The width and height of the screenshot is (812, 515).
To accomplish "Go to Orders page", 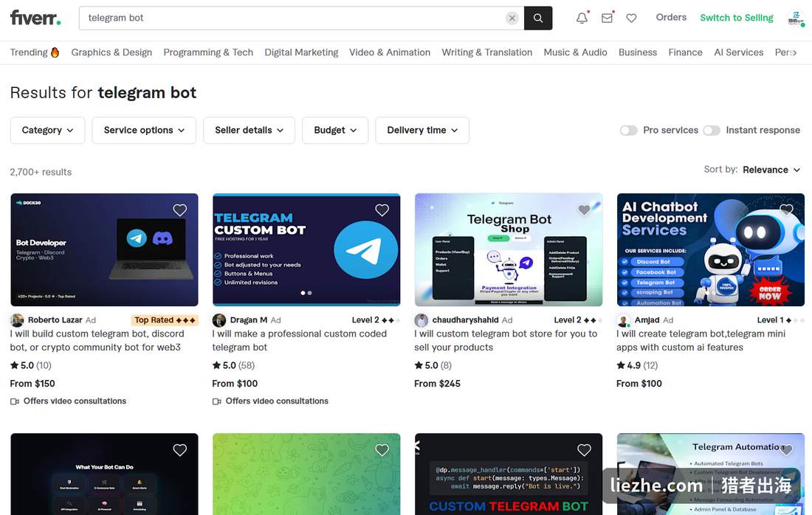I will 671,17.
